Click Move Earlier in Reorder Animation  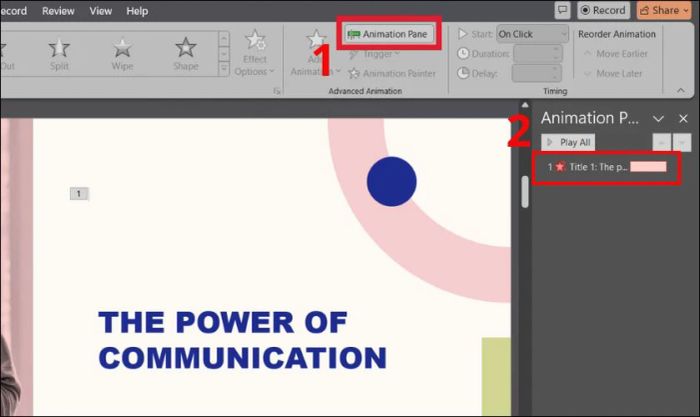[x=616, y=54]
